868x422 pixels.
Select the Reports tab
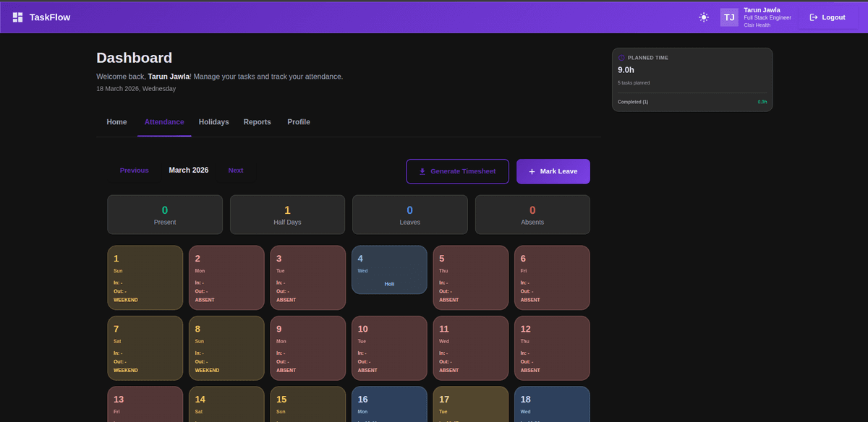point(257,121)
